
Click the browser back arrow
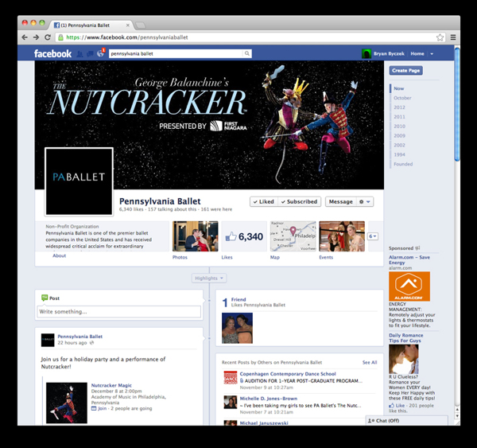pos(25,37)
